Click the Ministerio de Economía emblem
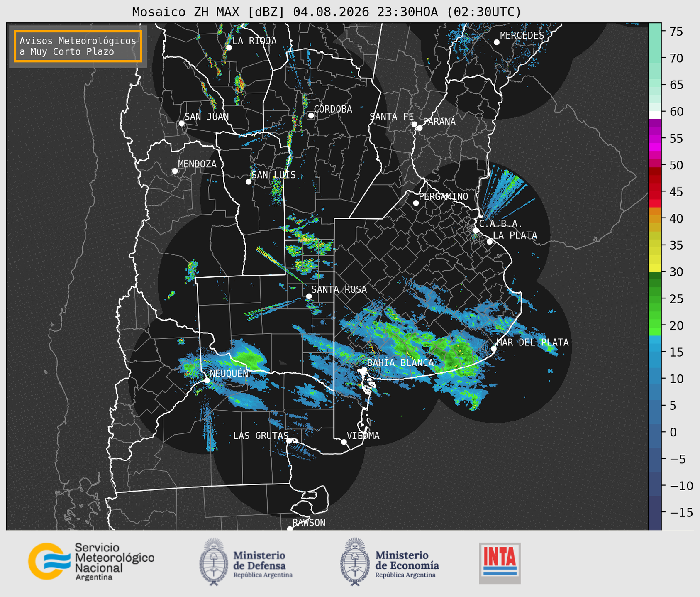The height and width of the screenshot is (597, 700). pos(355,562)
